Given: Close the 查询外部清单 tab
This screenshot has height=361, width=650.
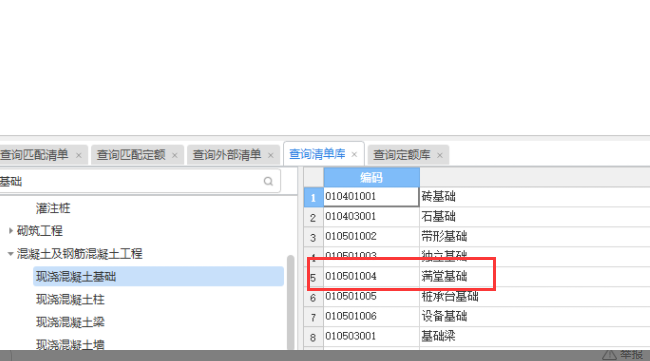Looking at the screenshot, I should tap(271, 155).
